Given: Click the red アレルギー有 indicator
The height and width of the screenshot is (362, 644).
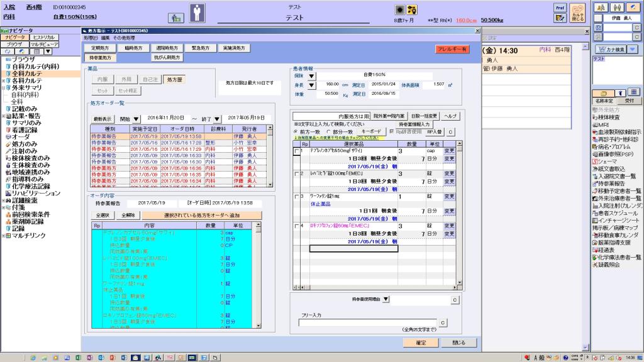Looking at the screenshot, I should click(452, 49).
